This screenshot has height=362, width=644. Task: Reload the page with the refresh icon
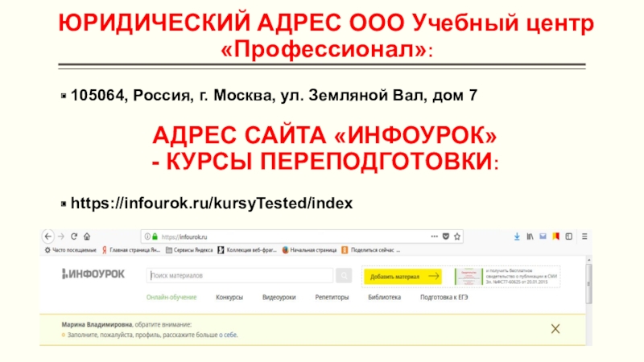point(74,237)
